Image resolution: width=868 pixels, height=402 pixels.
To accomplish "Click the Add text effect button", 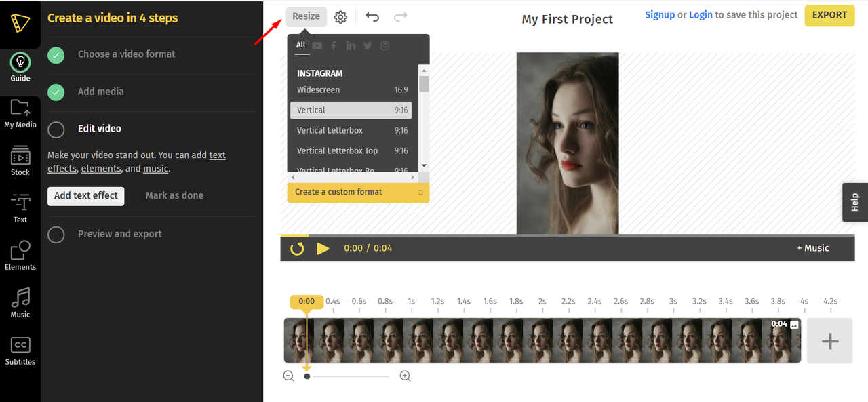I will coord(86,196).
